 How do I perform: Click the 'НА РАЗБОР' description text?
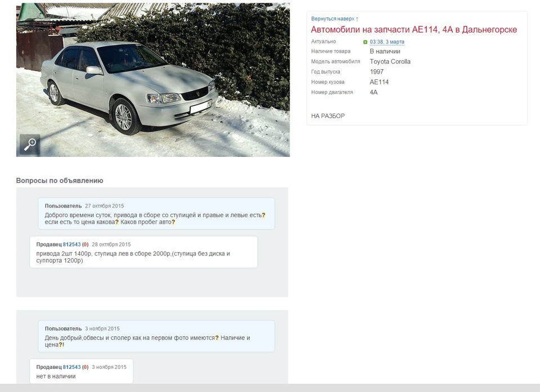(x=328, y=116)
